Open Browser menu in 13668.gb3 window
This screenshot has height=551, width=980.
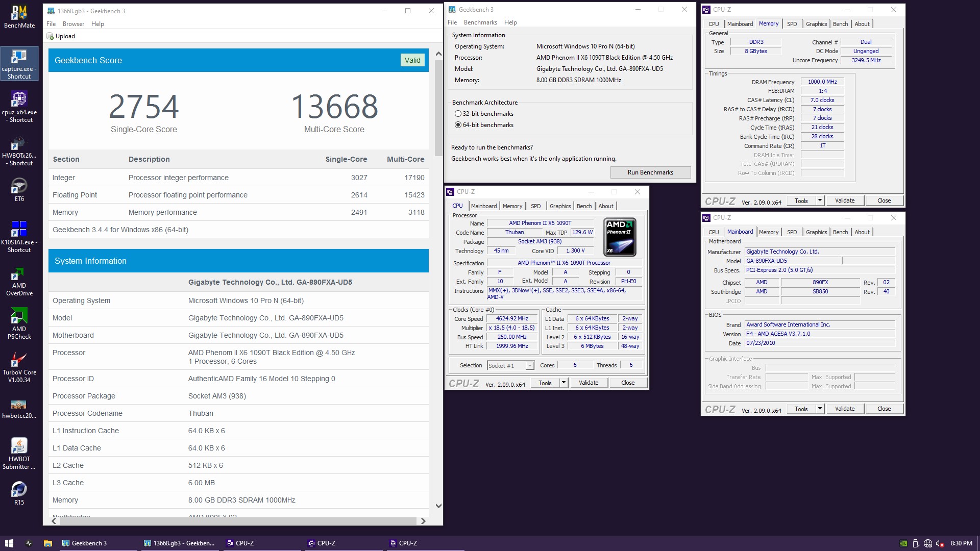tap(73, 24)
